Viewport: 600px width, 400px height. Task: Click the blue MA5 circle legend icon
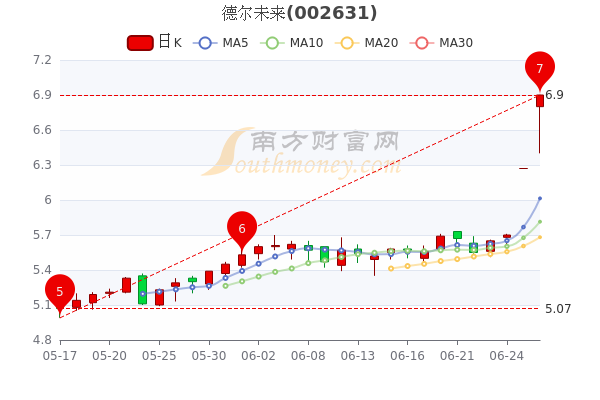tap(206, 43)
